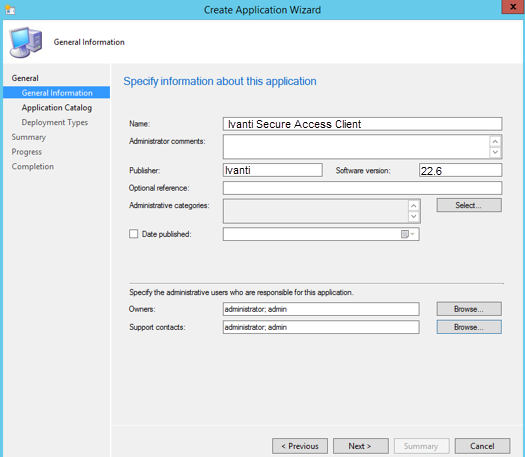The height and width of the screenshot is (457, 525).
Task: Enable the Date published checkbox
Action: (133, 234)
